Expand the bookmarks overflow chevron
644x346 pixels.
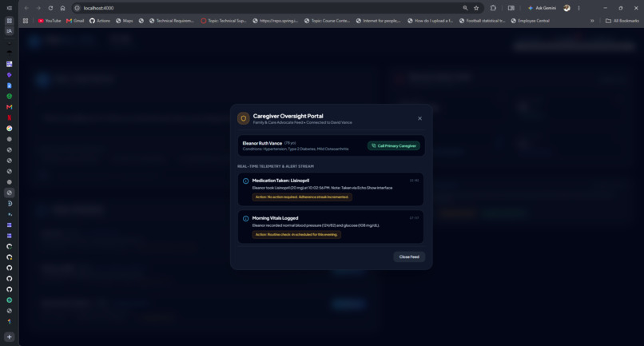592,21
